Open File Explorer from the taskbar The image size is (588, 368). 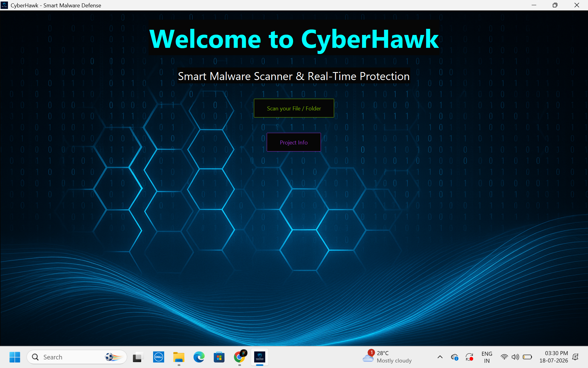coord(179,357)
